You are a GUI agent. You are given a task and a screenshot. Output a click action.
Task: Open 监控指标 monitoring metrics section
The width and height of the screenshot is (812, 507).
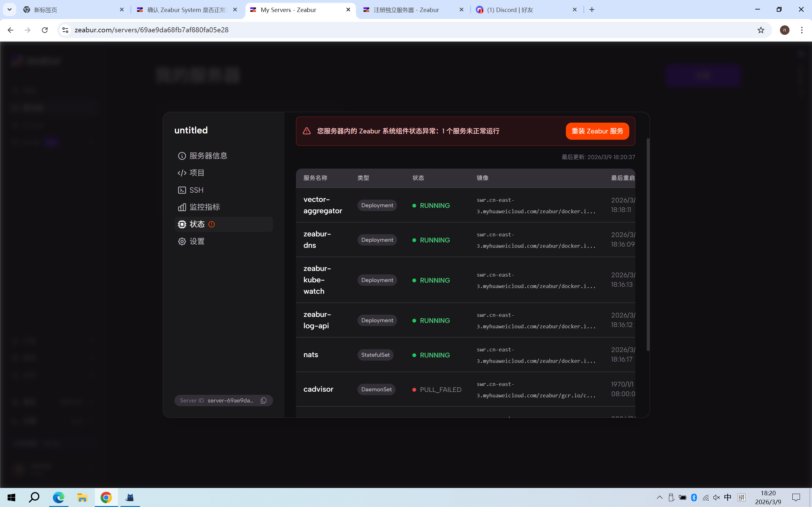pyautogui.click(x=204, y=207)
